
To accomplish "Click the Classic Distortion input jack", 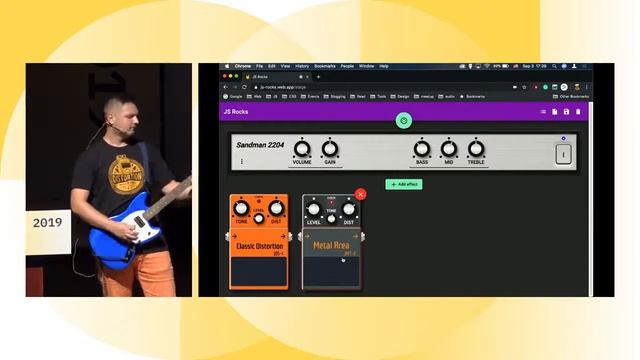I will pos(227,236).
